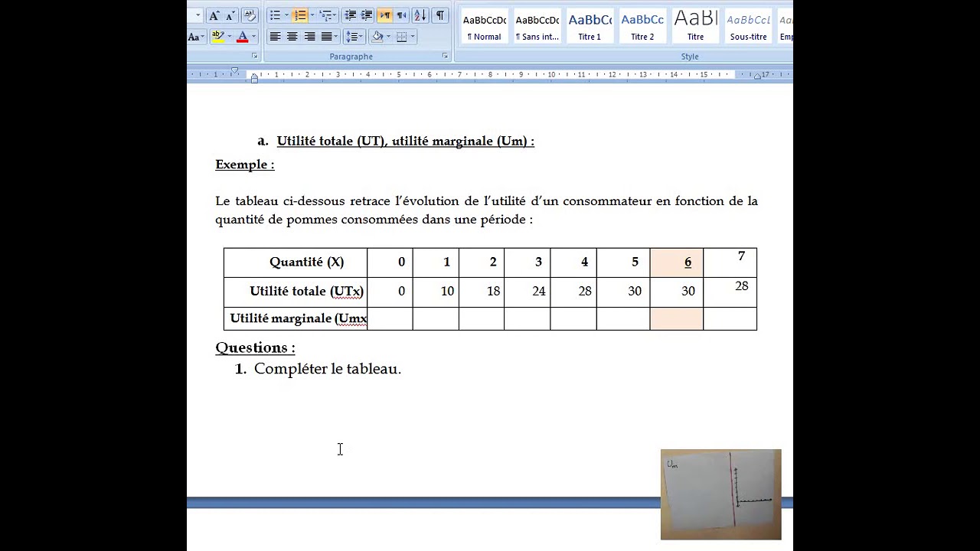Open the borders dropdown arrow
Screen dimensions: 980x551
coord(413,36)
